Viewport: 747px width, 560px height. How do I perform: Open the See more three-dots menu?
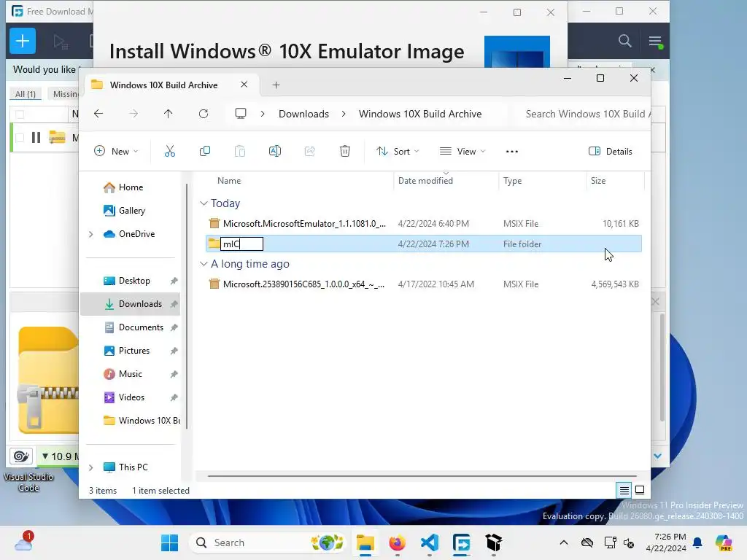pyautogui.click(x=511, y=152)
